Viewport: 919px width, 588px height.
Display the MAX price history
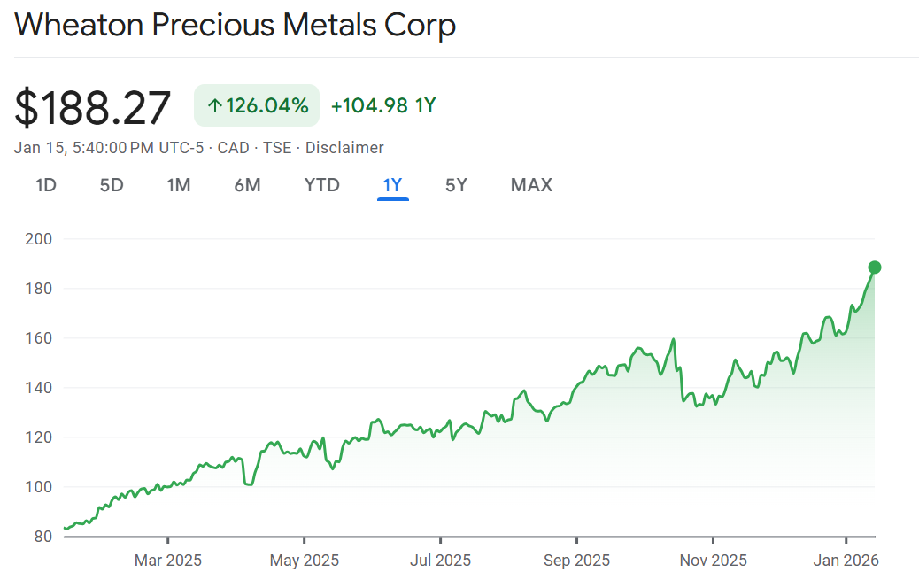pos(531,185)
